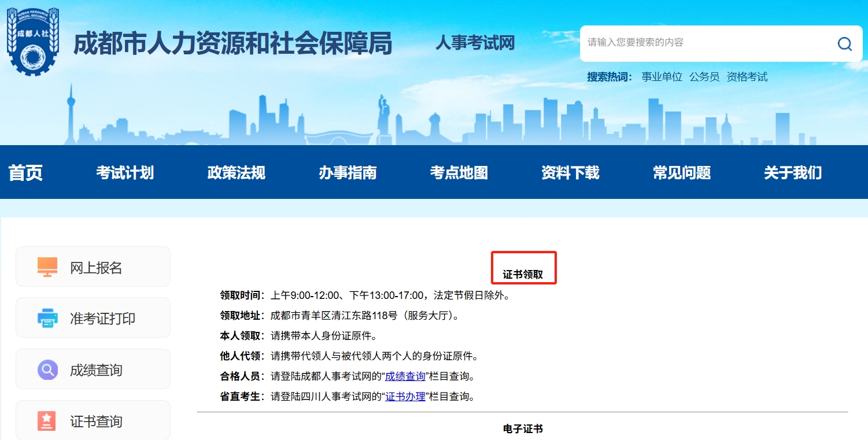Click the magnifier search icon
Image resolution: width=868 pixels, height=440 pixels.
click(844, 44)
